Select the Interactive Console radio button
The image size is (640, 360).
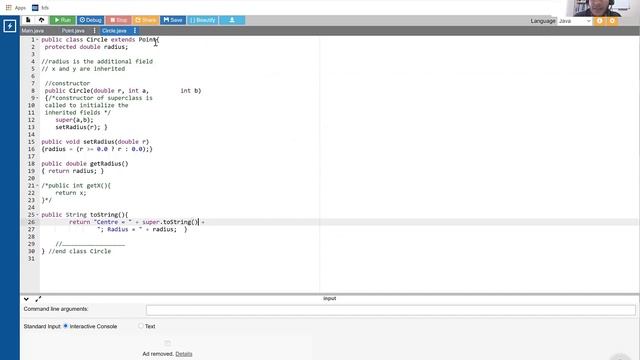click(x=66, y=326)
